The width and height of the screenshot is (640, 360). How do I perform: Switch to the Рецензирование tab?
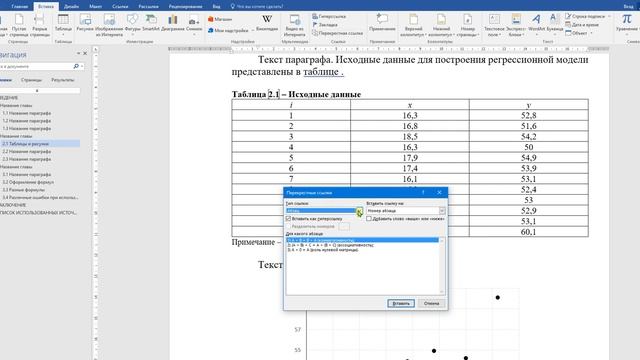[185, 7]
